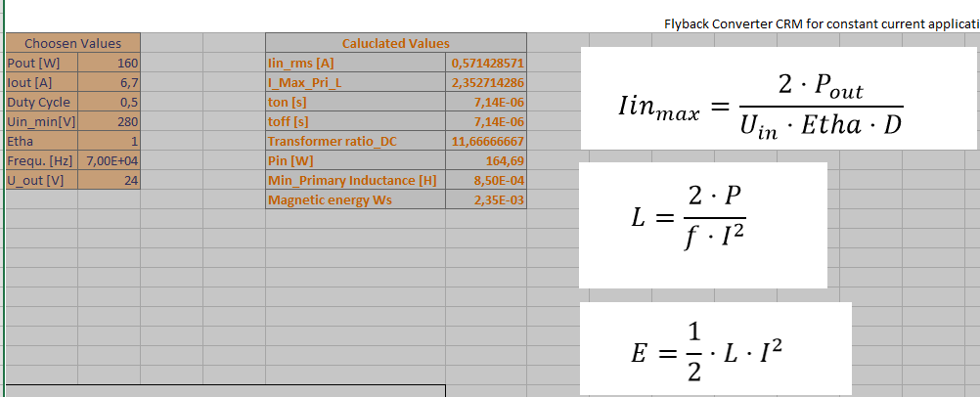Select the Iout value 6,7
This screenshot has height=397, width=980.
110,82
